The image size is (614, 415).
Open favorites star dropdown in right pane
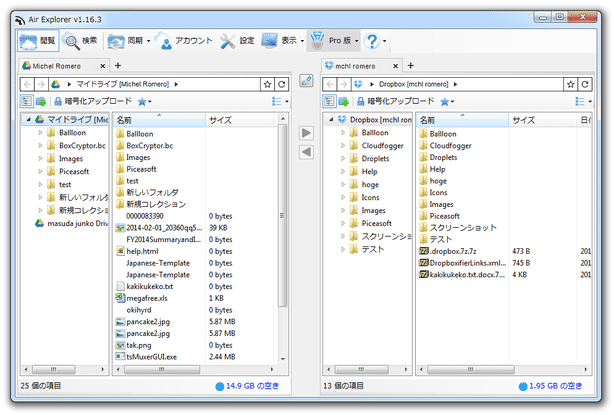pyautogui.click(x=447, y=102)
